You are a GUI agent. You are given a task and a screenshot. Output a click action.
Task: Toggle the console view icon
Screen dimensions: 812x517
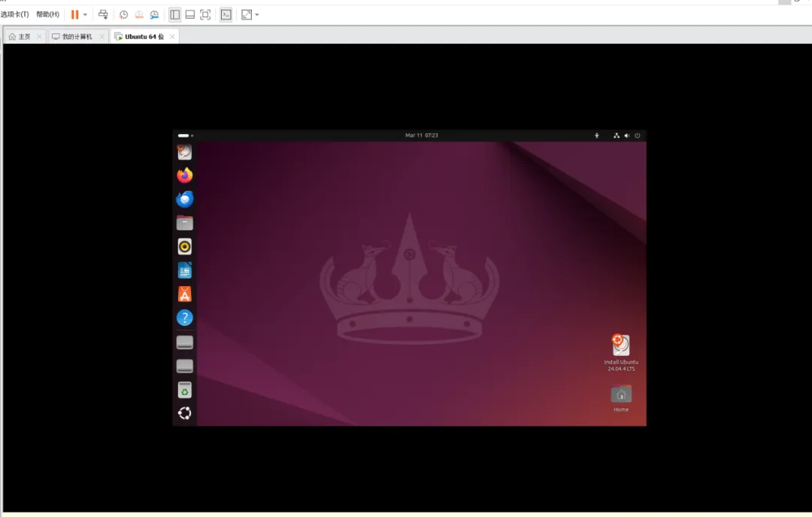226,14
